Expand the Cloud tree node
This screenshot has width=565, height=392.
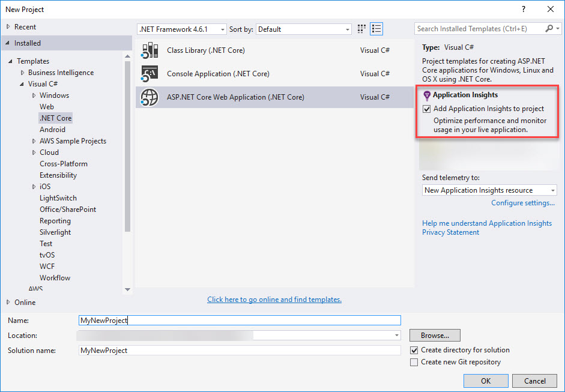[x=34, y=152]
